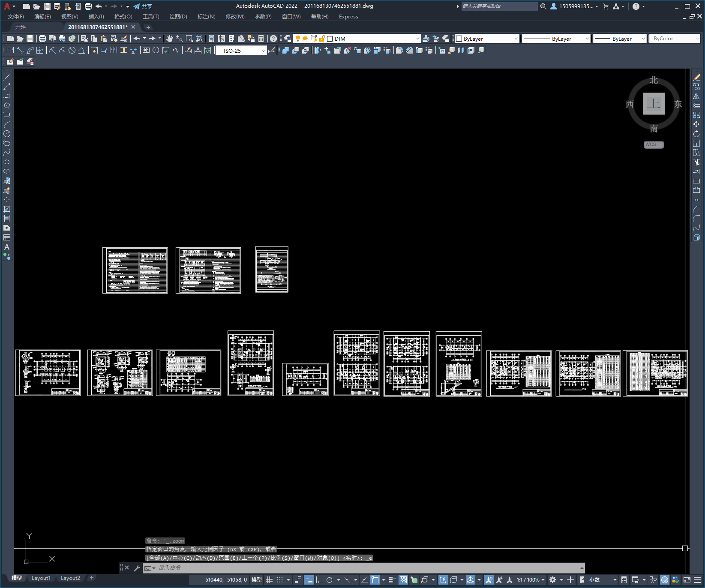This screenshot has height=588, width=705.
Task: Click the Zoom Window icon
Action: pyautogui.click(x=189, y=39)
